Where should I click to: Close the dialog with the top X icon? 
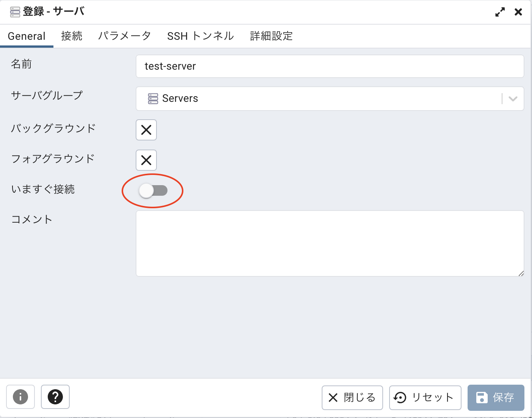click(x=518, y=12)
